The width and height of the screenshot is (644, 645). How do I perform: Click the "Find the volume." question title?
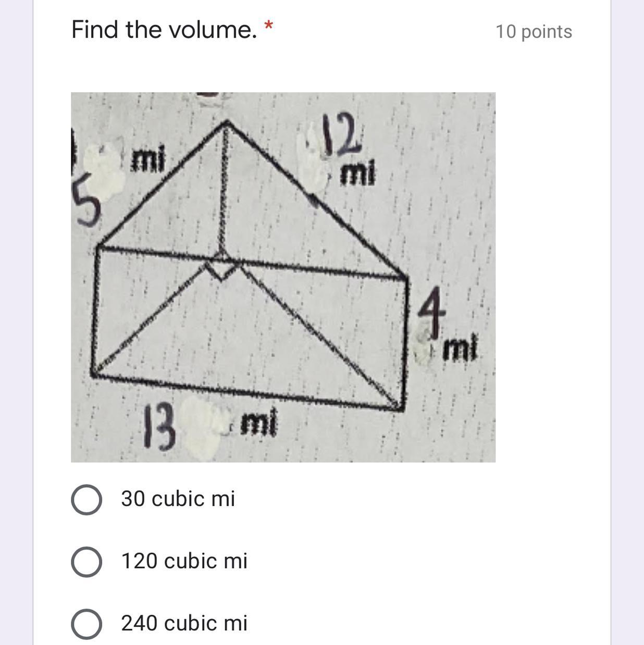(164, 29)
